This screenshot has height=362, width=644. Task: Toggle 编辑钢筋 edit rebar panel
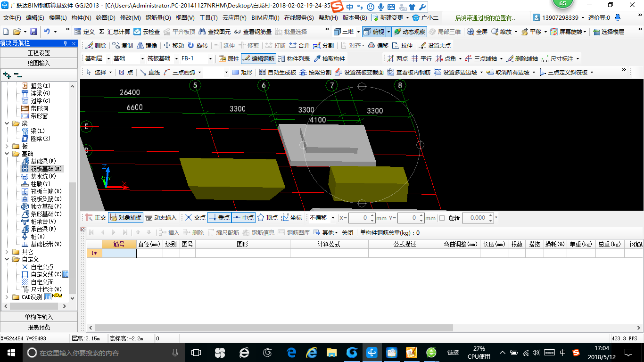point(258,58)
